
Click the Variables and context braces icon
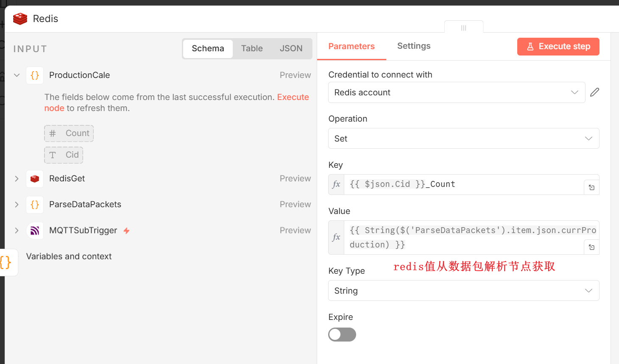point(6,262)
